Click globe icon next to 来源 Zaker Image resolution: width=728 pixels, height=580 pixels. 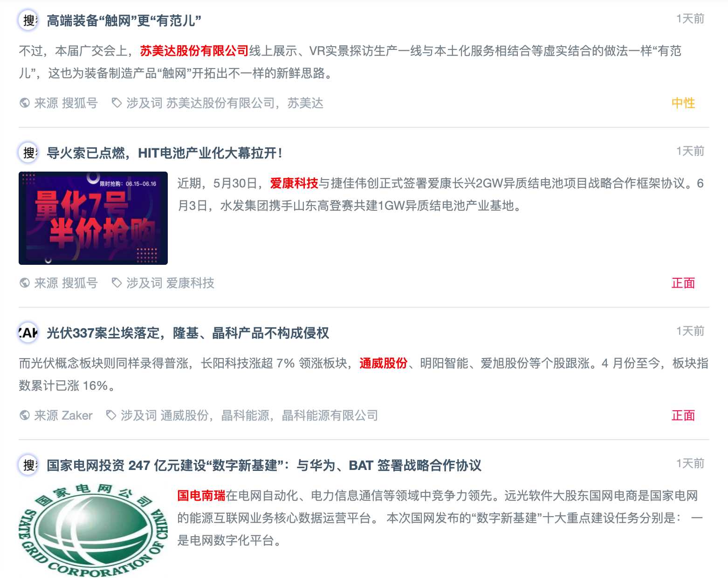[25, 415]
